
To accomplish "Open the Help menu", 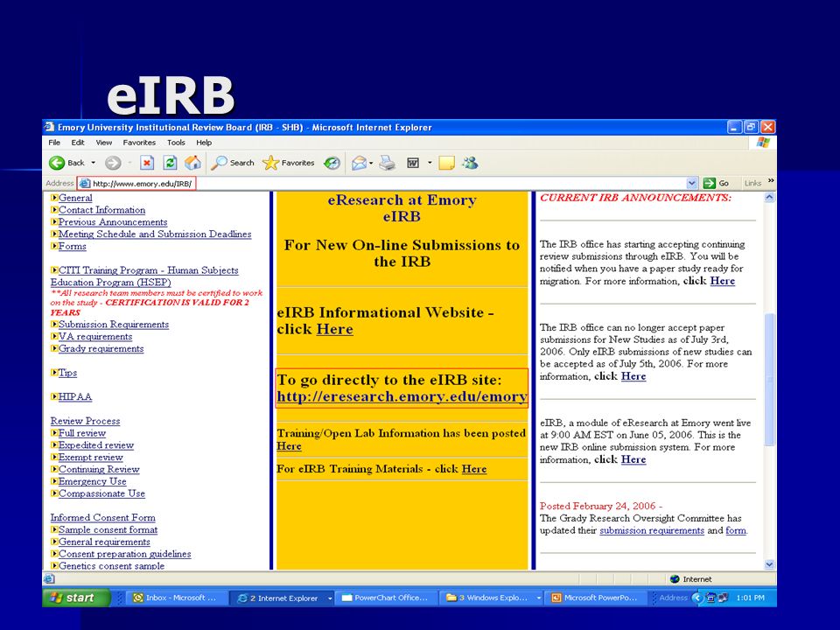I will pyautogui.click(x=204, y=143).
